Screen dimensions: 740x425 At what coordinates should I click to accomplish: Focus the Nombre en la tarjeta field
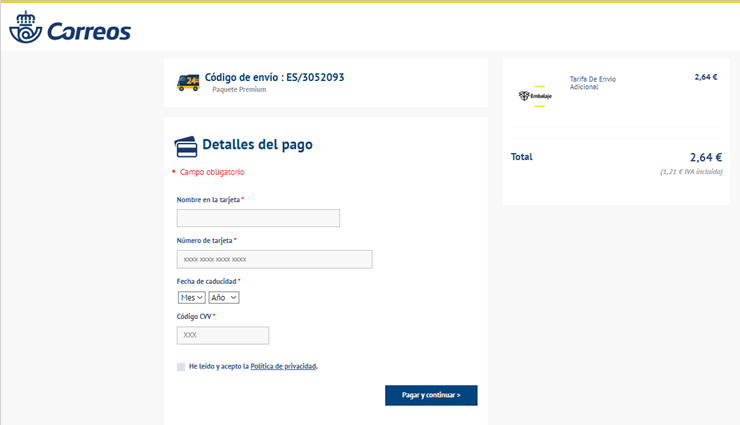point(258,218)
